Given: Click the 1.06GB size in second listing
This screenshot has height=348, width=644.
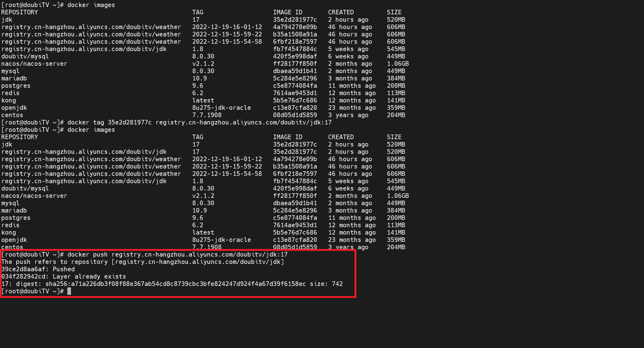Looking at the screenshot, I should tap(398, 196).
